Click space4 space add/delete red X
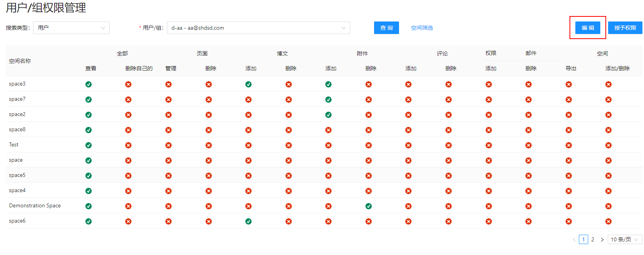644x255 pixels. coord(609,191)
